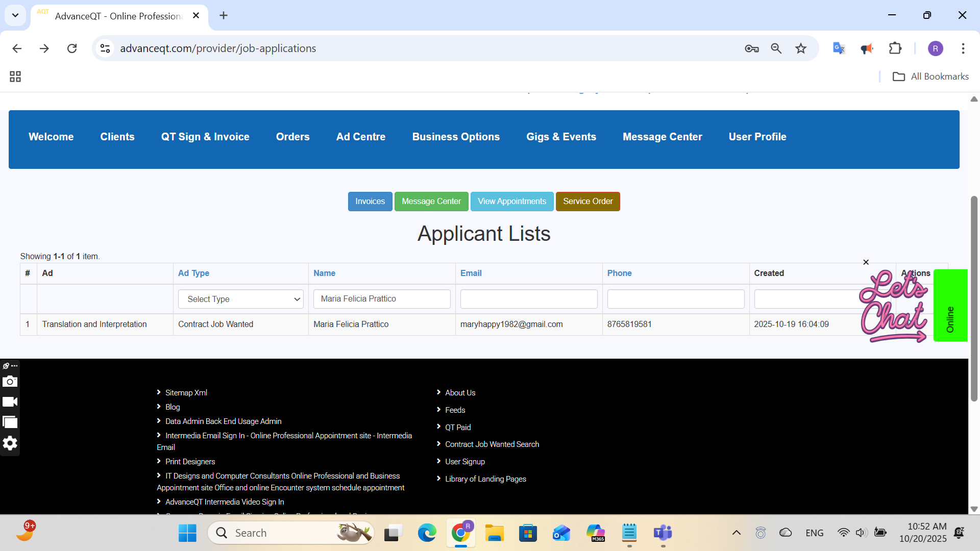This screenshot has width=980, height=551.
Task: Click the Service Order button
Action: point(587,202)
